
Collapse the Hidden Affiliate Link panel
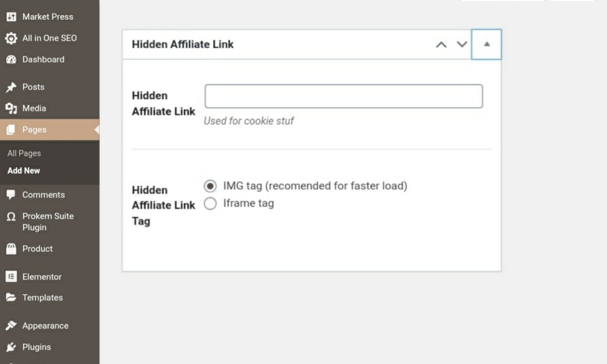487,45
